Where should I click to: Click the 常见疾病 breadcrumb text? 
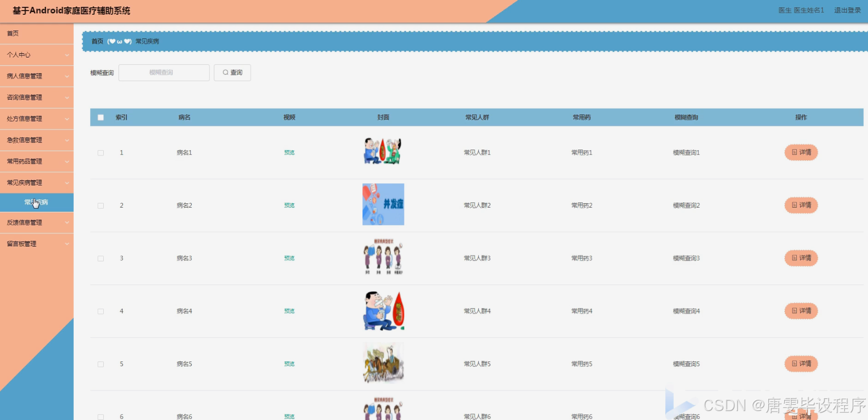[x=147, y=41]
